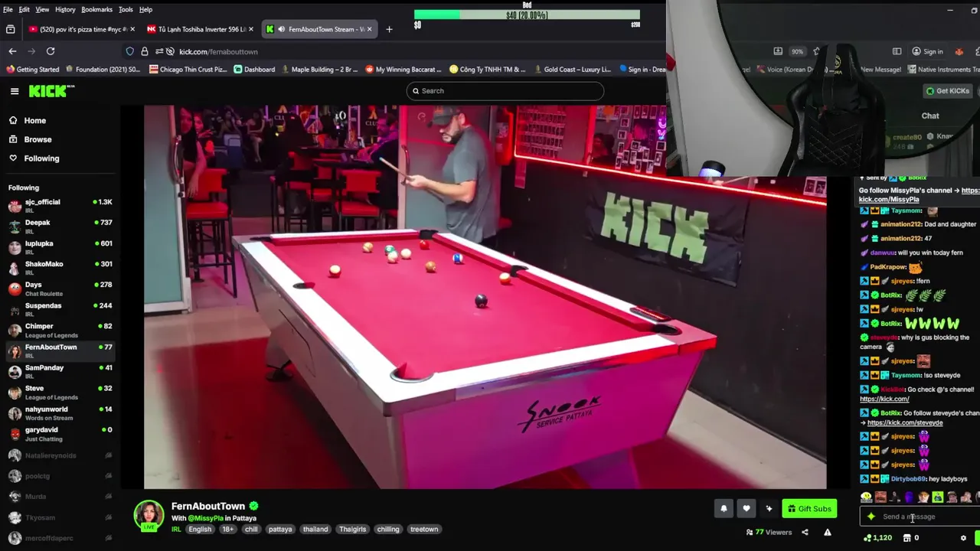This screenshot has width=980, height=551.
Task: Click the site padlock icon
Action: pyautogui.click(x=144, y=51)
